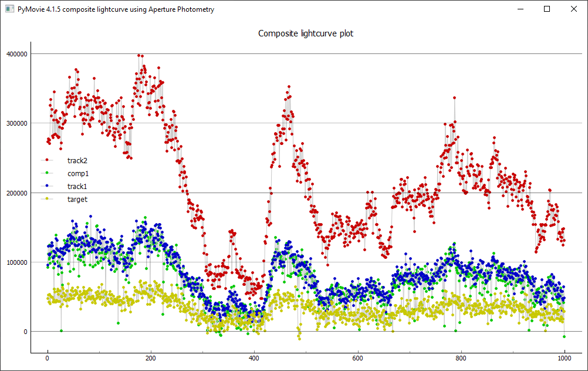This screenshot has height=371, width=588.
Task: Click the 600 x-axis tick label
Action: pos(357,358)
